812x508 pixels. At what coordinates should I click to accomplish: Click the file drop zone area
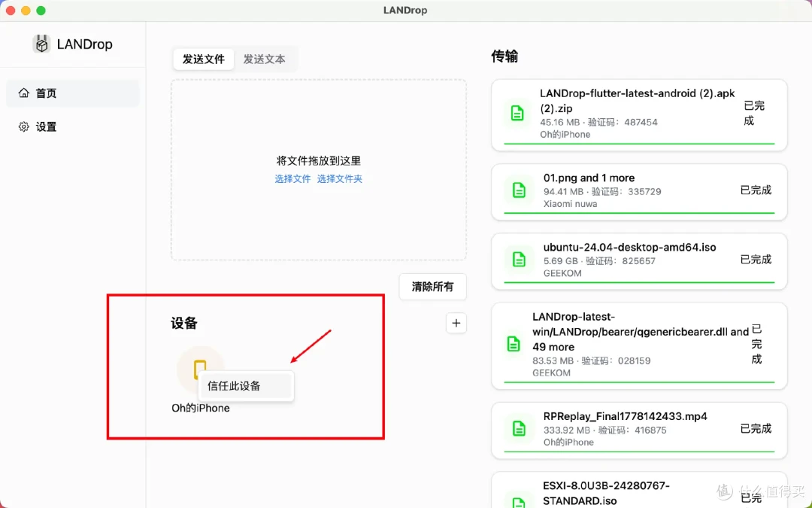pyautogui.click(x=319, y=169)
